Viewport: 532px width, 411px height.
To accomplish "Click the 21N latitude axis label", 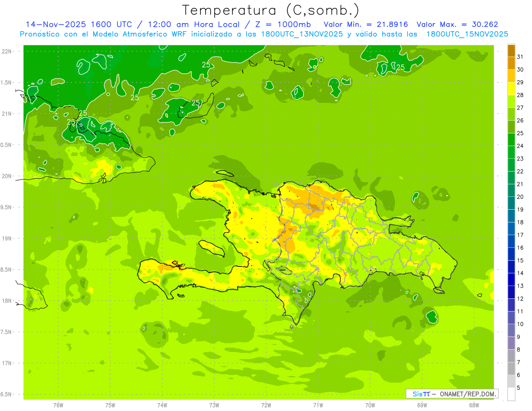I will click(7, 114).
